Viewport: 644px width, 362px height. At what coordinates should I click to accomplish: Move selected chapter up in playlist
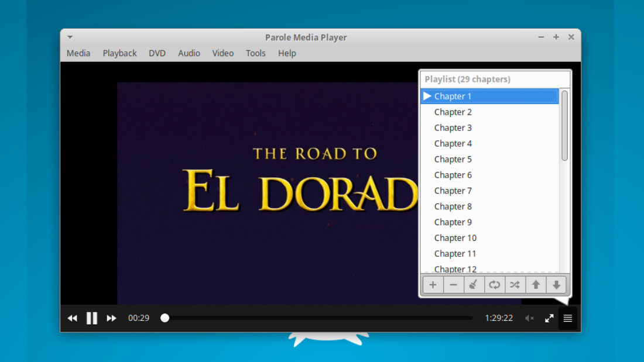click(x=536, y=285)
